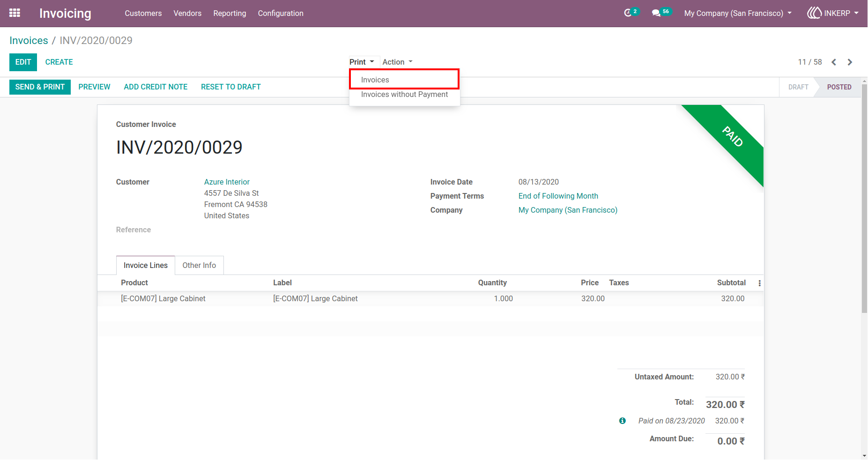Image resolution: width=868 pixels, height=460 pixels.
Task: Switch to the Other Info tab
Action: coord(199,265)
